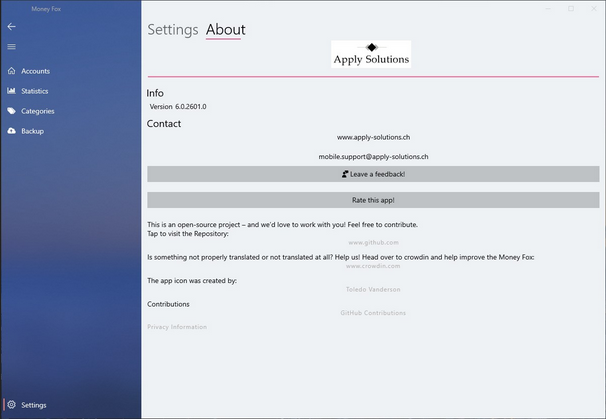Open Statistics in the sidebar
606x419 pixels.
tap(70, 91)
